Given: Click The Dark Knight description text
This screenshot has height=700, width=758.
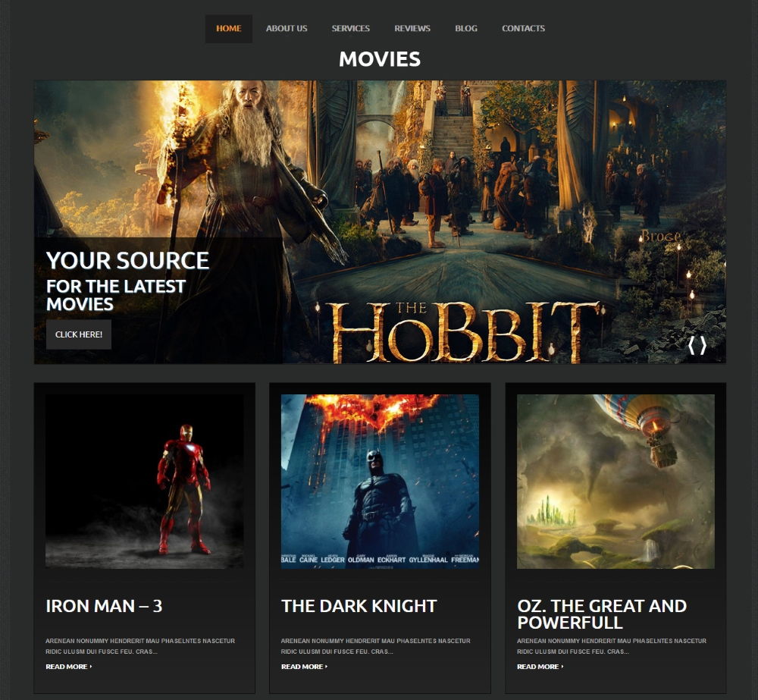Looking at the screenshot, I should [376, 646].
